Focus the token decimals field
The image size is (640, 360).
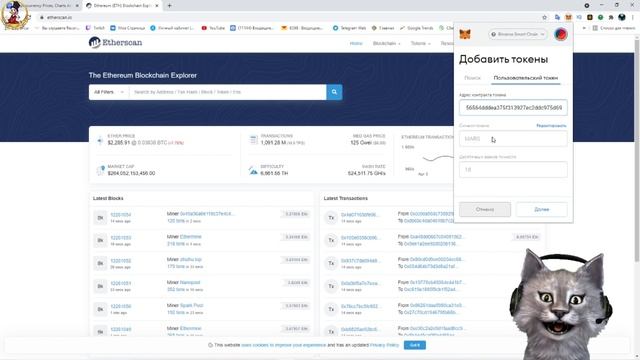pyautogui.click(x=513, y=169)
